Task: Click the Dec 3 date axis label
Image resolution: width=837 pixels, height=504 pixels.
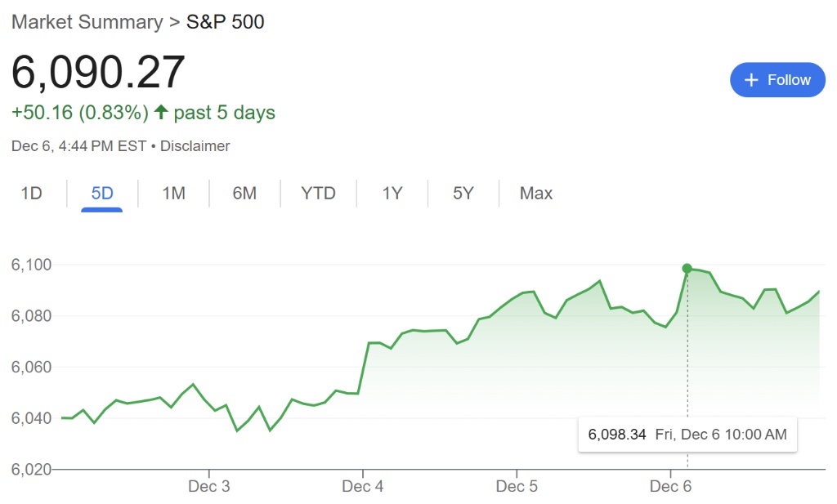Action: click(x=209, y=487)
